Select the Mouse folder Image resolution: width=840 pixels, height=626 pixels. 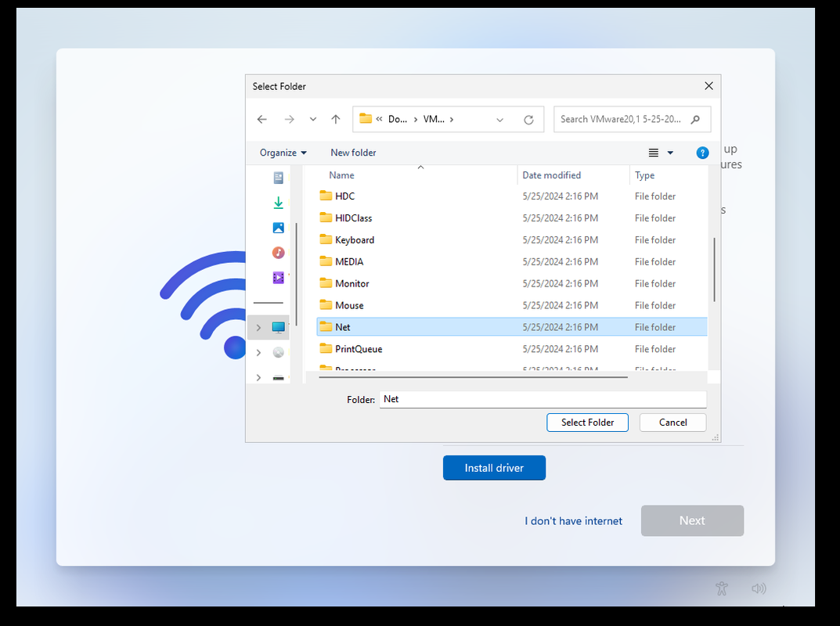pyautogui.click(x=349, y=306)
